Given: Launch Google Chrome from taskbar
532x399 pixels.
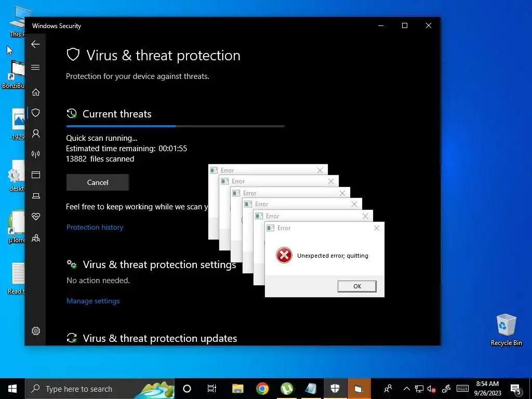Looking at the screenshot, I should [x=262, y=389].
